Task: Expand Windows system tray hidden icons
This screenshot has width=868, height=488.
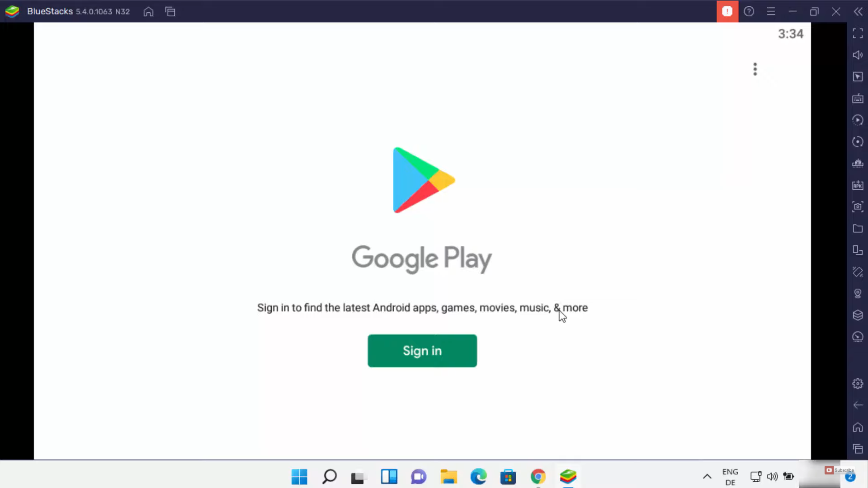Action: (707, 476)
